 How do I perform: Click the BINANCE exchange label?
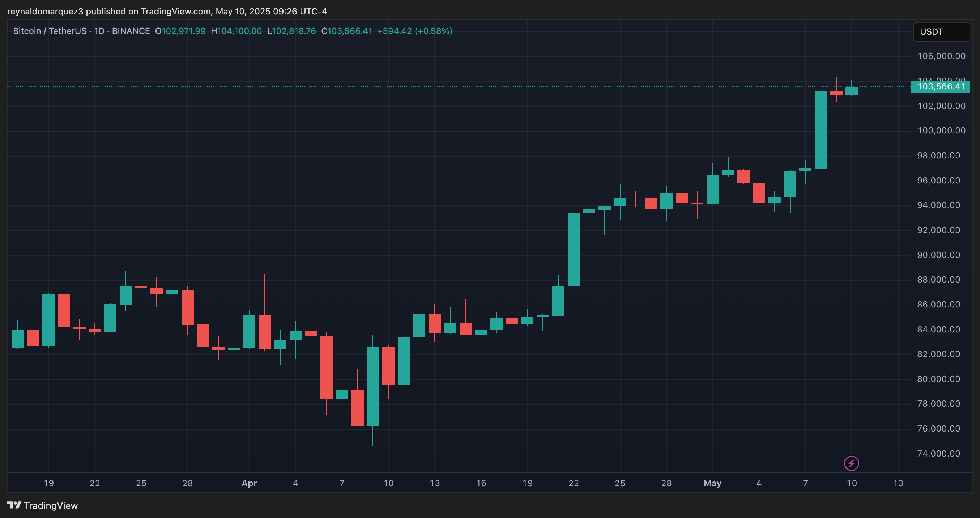click(x=131, y=31)
